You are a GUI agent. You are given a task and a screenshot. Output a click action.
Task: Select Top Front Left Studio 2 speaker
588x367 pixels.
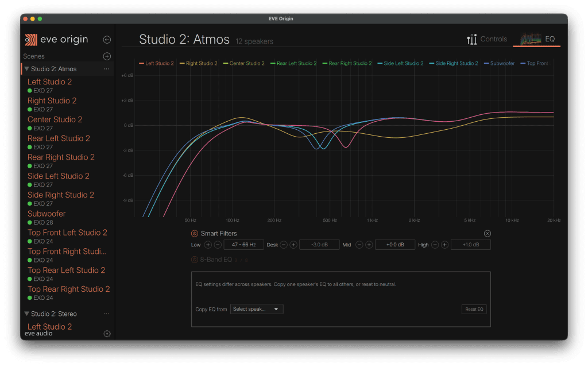(67, 233)
